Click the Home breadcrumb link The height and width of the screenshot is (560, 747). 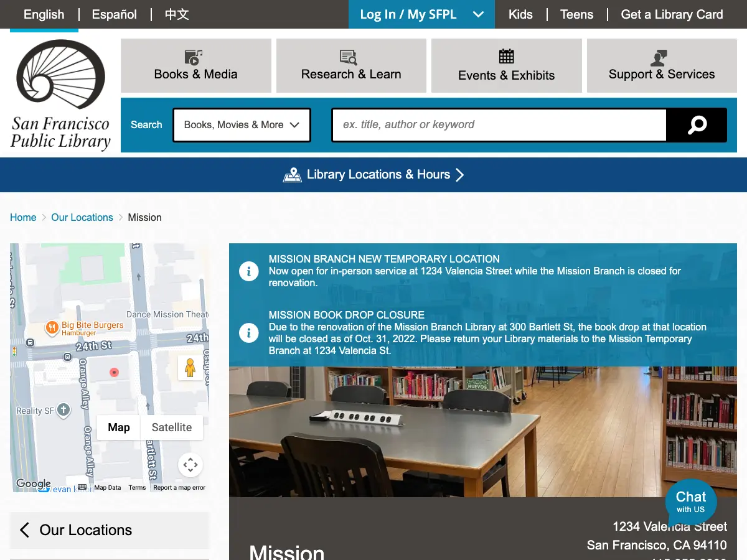pos(23,217)
